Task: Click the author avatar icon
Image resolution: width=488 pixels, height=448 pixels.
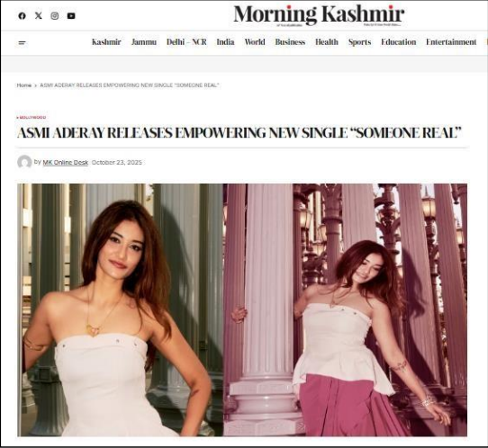Action: coord(24,162)
